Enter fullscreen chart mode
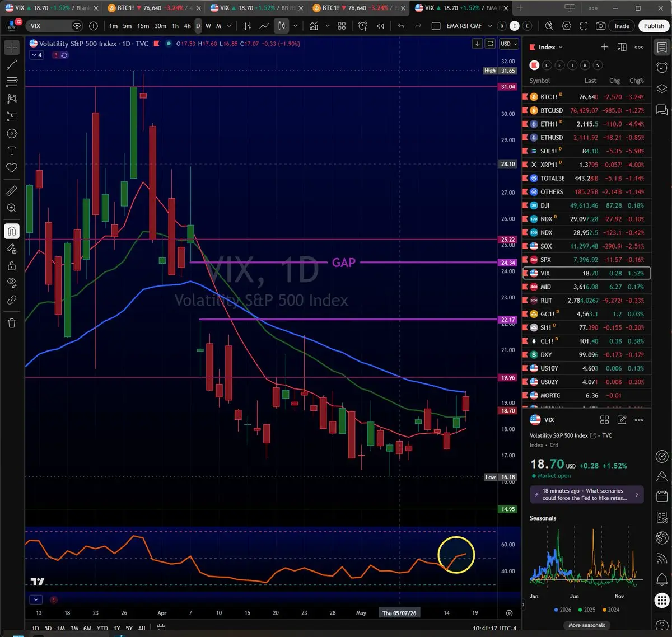672x637 pixels. [x=584, y=26]
